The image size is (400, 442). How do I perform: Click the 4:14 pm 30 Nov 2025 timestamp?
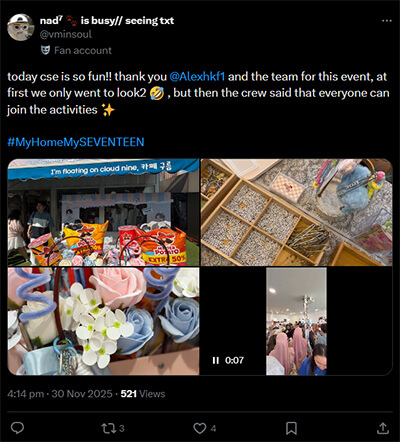[60, 394]
